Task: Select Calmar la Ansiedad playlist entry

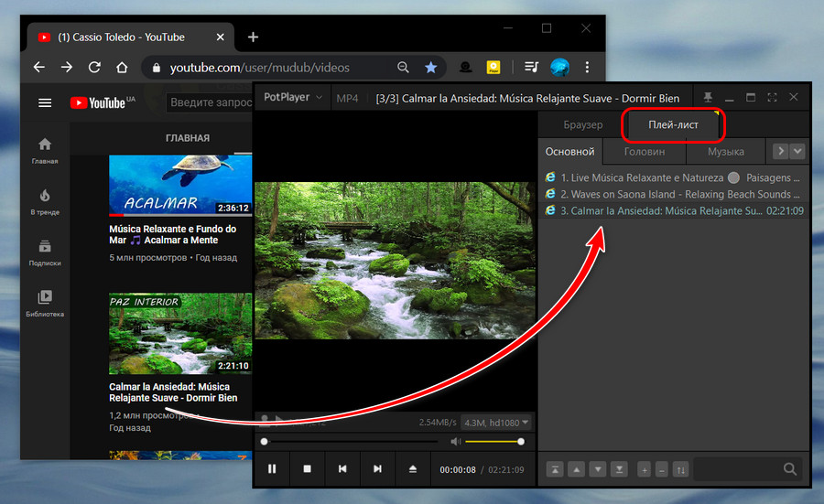Action: point(674,211)
